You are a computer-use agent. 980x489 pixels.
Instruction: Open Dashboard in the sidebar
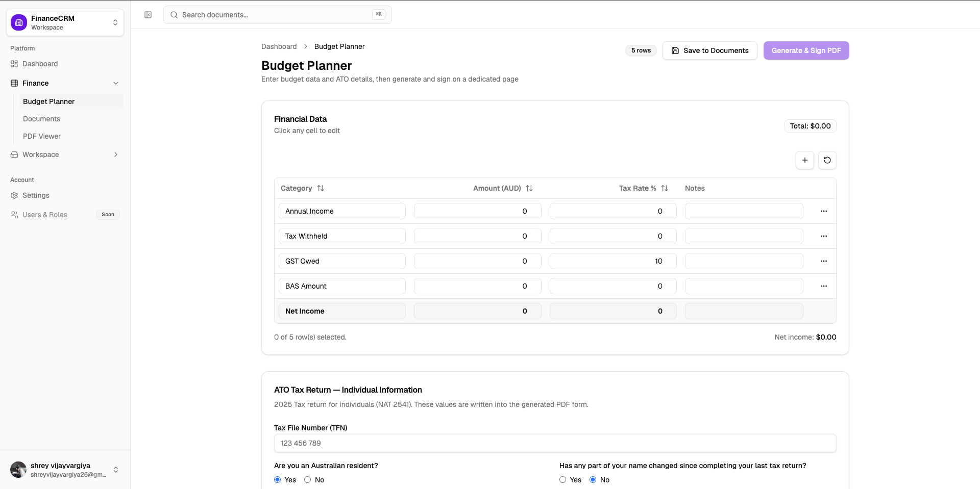coord(65,64)
